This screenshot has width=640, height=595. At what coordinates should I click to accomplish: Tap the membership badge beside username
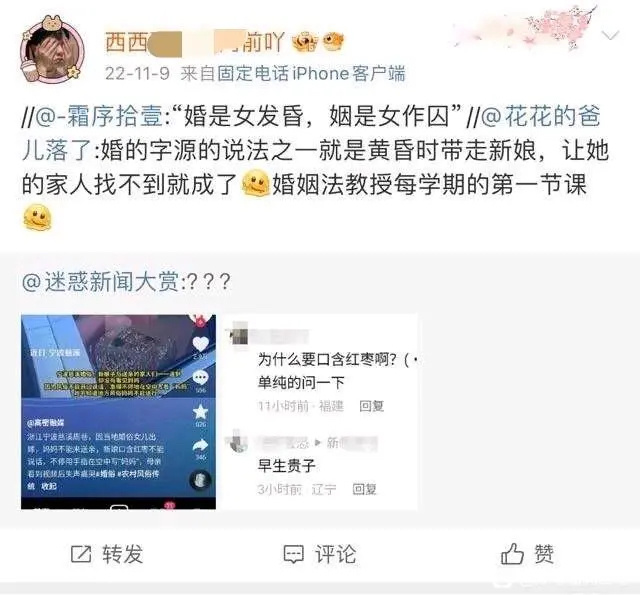[x=305, y=42]
